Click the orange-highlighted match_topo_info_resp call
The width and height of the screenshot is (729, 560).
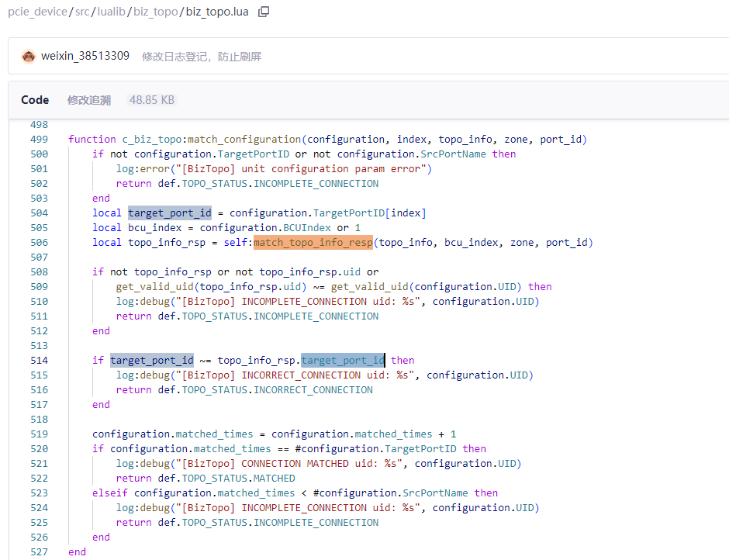[x=313, y=243]
